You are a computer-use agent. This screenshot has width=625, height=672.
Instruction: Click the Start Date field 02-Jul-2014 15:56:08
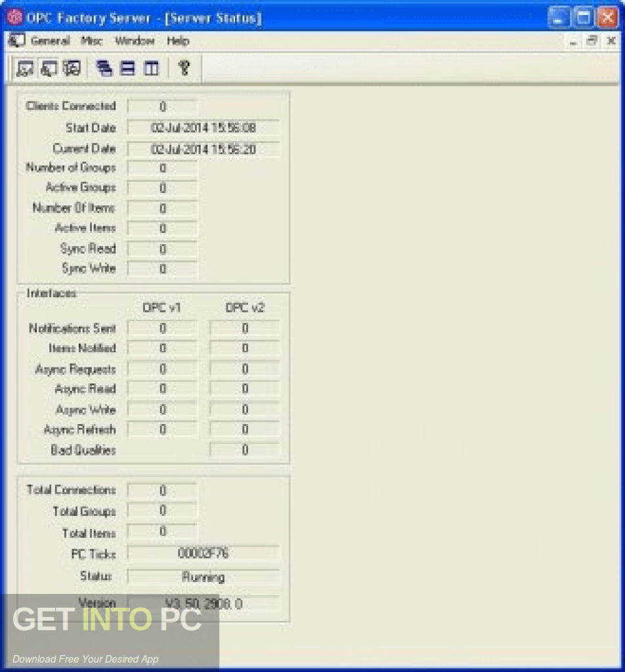pos(204,128)
